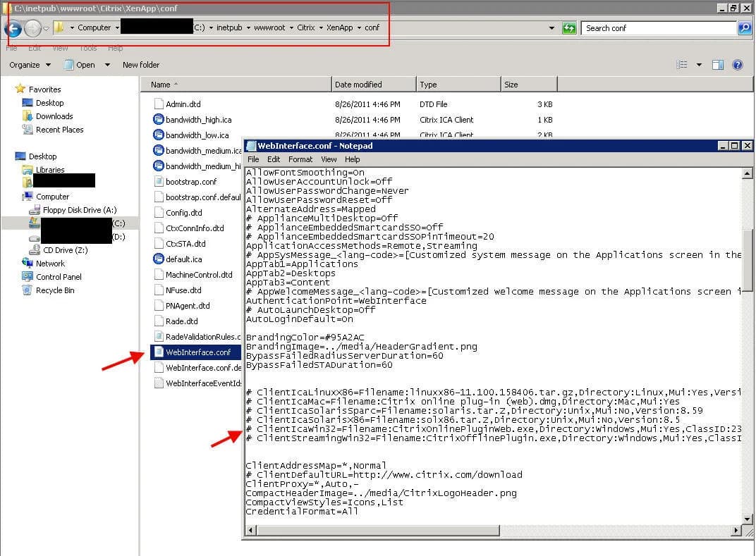756x556 pixels.
Task: Select the Admin.dtd file icon
Action: pos(158,104)
